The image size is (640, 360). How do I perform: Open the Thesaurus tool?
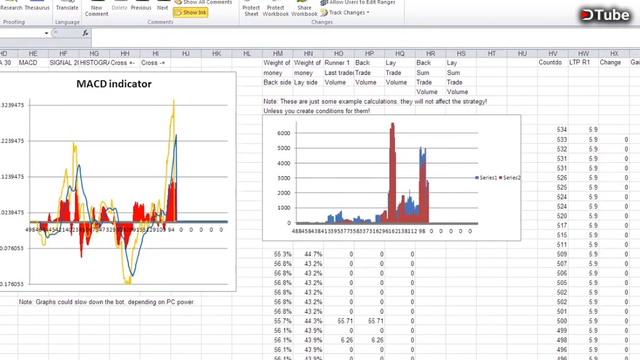click(x=37, y=6)
